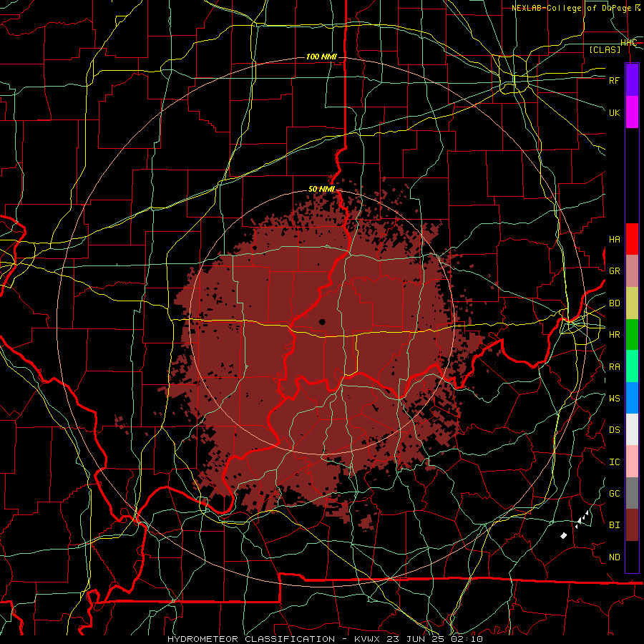Click the RA legend label
The image size is (644, 644).
coord(614,367)
